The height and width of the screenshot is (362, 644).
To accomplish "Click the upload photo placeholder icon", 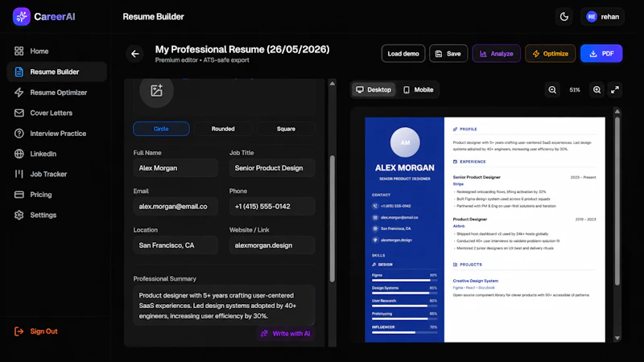I will [x=156, y=91].
